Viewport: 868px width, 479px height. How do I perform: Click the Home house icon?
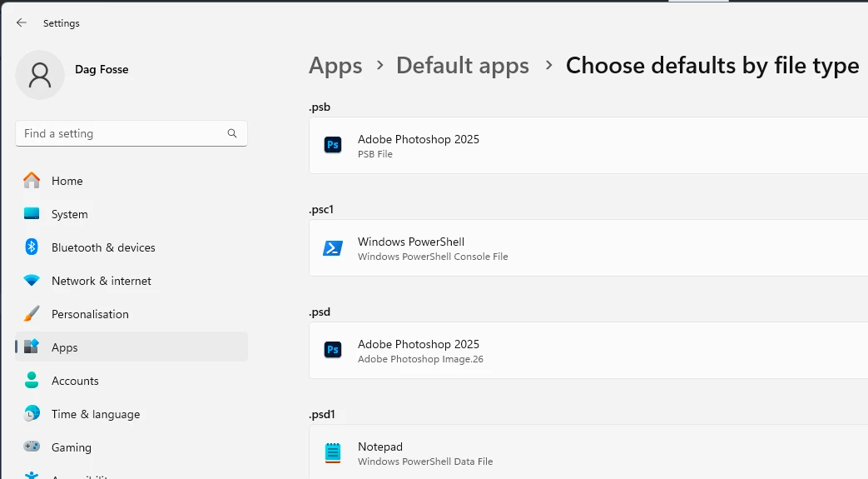click(x=32, y=181)
